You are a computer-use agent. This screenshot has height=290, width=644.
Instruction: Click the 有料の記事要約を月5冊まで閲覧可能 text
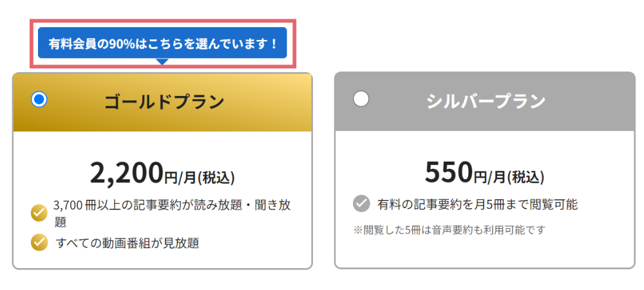[x=477, y=205]
